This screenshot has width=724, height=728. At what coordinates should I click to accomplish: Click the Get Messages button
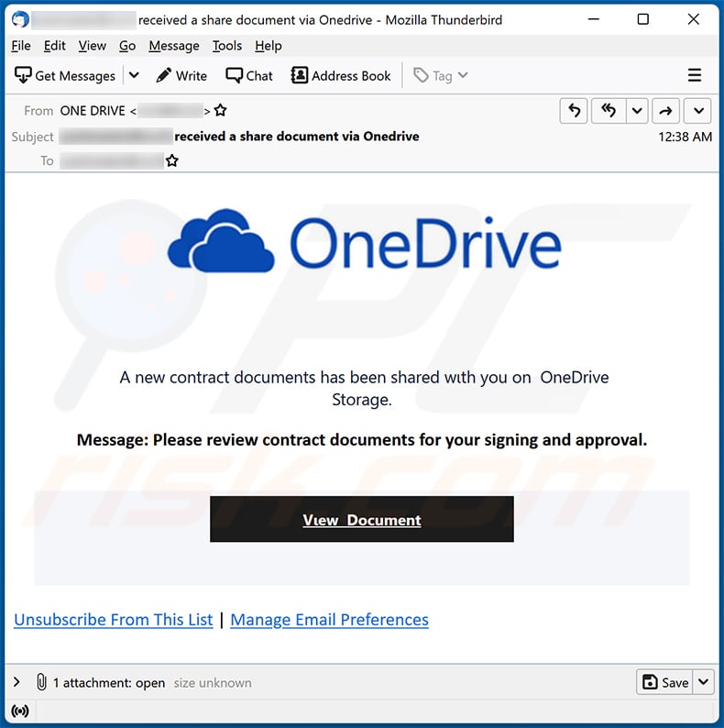pos(64,75)
